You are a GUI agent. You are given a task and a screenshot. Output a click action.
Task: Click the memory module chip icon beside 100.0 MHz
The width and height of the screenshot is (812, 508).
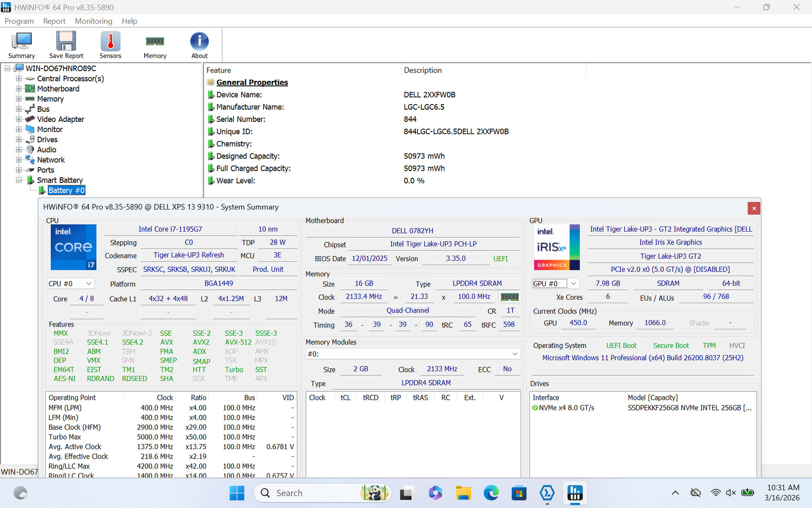coord(510,297)
